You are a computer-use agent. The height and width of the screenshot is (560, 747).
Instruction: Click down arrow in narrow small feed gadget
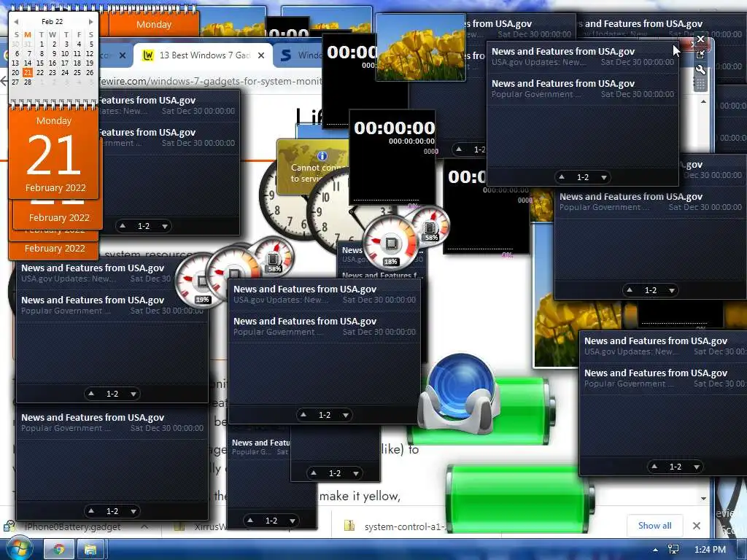[x=292, y=521]
